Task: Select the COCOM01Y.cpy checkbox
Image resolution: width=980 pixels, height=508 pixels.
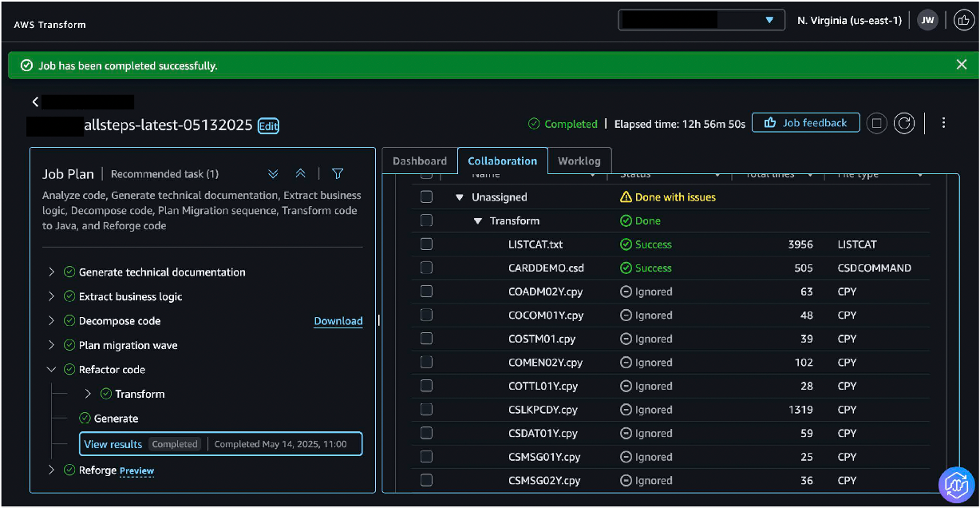Action: coord(426,315)
